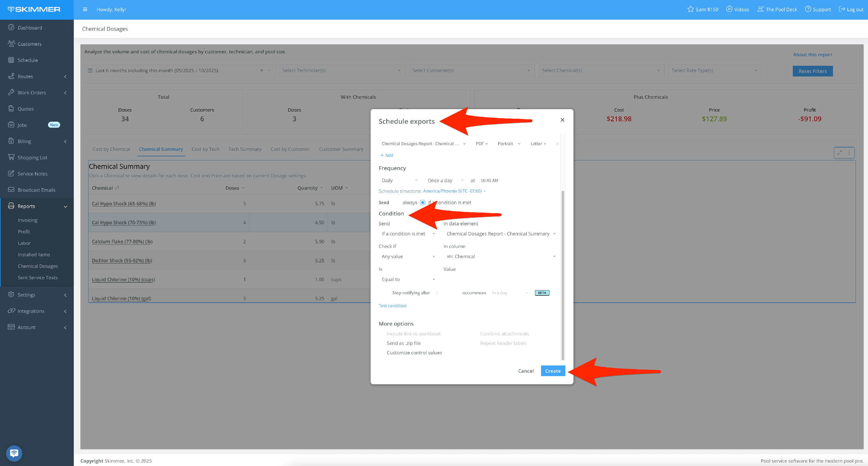The width and height of the screenshot is (868, 466).
Task: Click the Create button
Action: tap(553, 371)
